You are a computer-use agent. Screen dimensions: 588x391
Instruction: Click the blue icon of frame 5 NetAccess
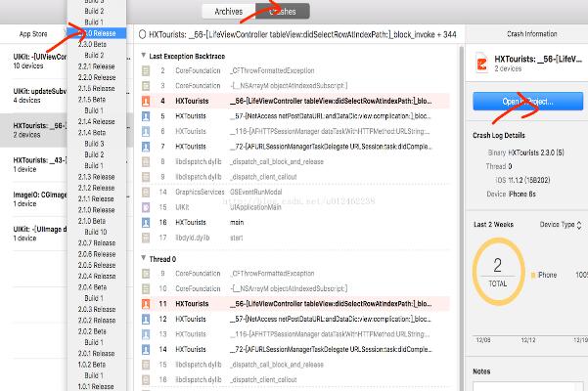click(x=146, y=116)
